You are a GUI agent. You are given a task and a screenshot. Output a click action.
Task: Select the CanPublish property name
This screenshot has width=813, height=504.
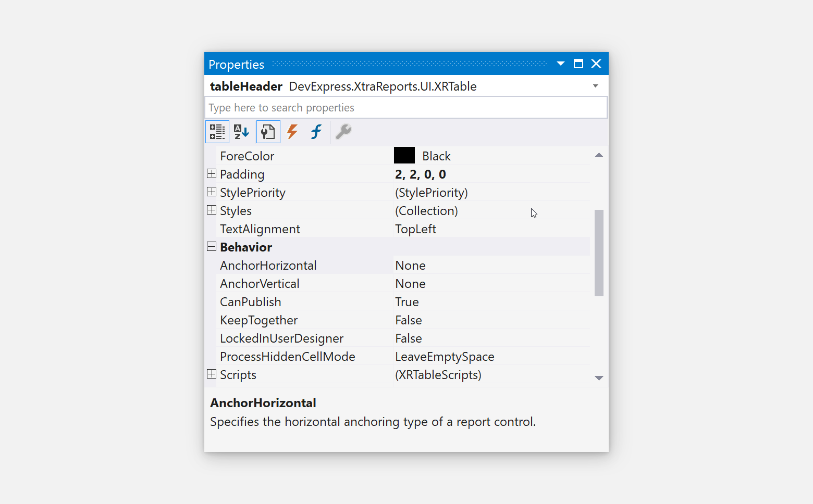pos(251,302)
